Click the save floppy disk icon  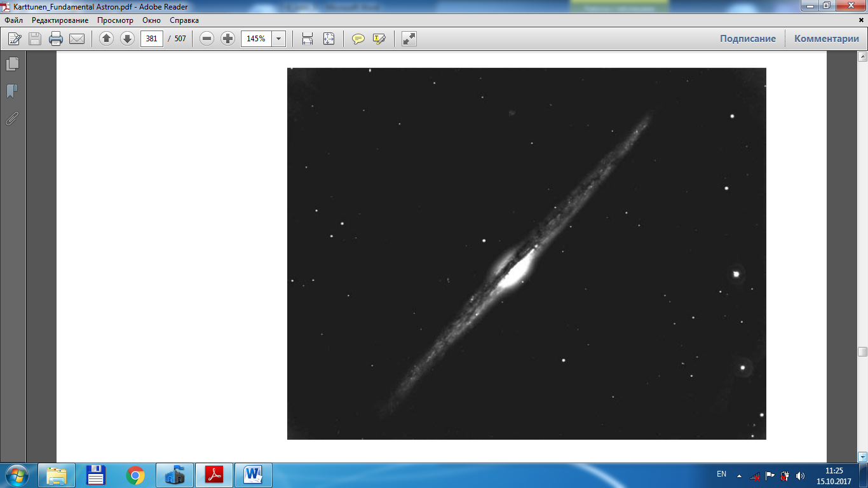coord(35,39)
